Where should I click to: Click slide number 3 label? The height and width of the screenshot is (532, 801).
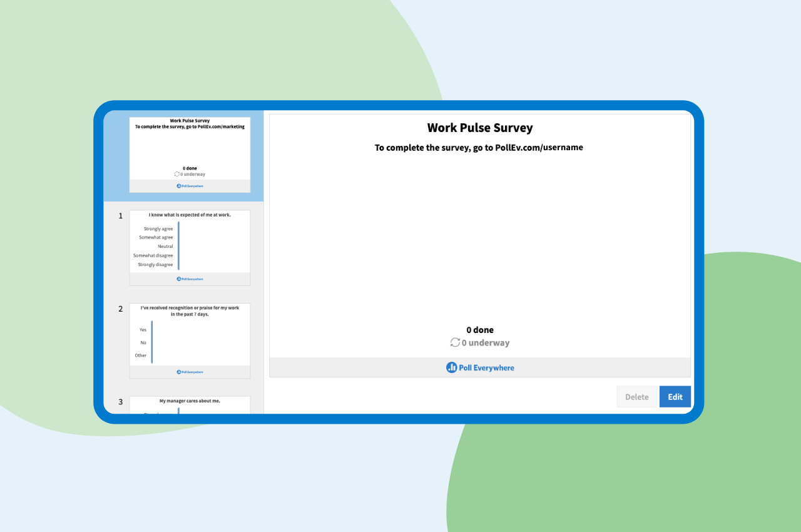pyautogui.click(x=121, y=402)
